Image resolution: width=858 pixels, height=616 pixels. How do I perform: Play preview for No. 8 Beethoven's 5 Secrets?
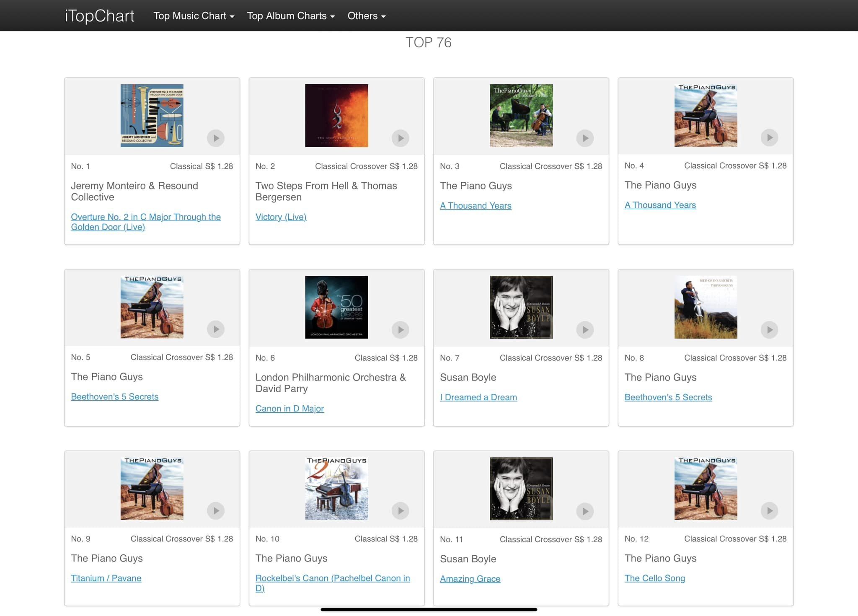pyautogui.click(x=770, y=330)
